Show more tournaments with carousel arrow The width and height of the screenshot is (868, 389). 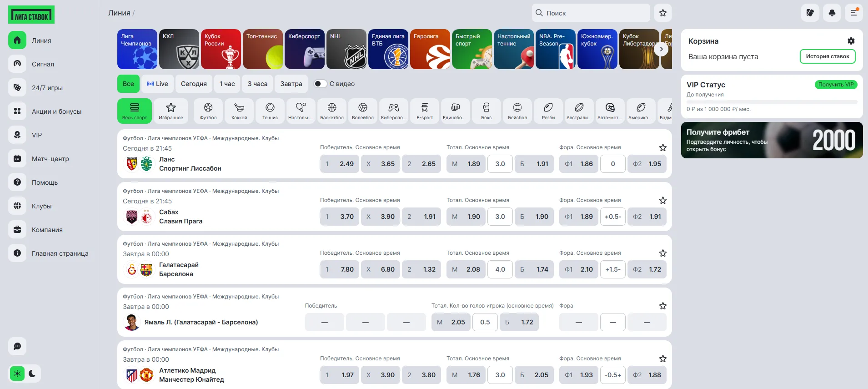coord(661,49)
